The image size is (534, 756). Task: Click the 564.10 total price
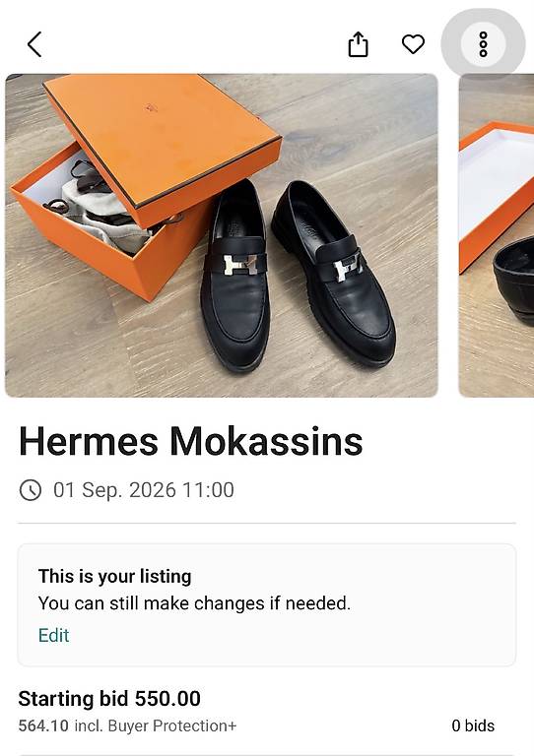coord(43,725)
